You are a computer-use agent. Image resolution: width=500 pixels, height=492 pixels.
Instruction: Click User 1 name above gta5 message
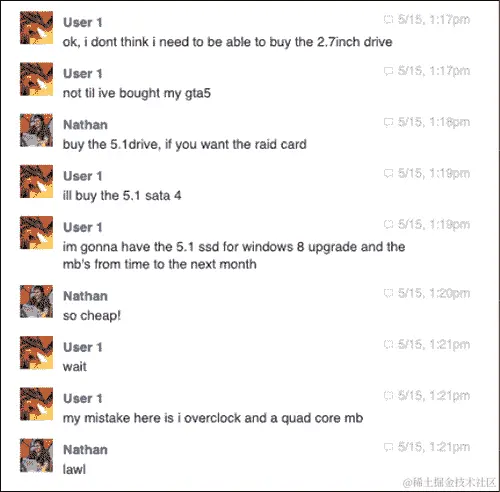pyautogui.click(x=83, y=74)
